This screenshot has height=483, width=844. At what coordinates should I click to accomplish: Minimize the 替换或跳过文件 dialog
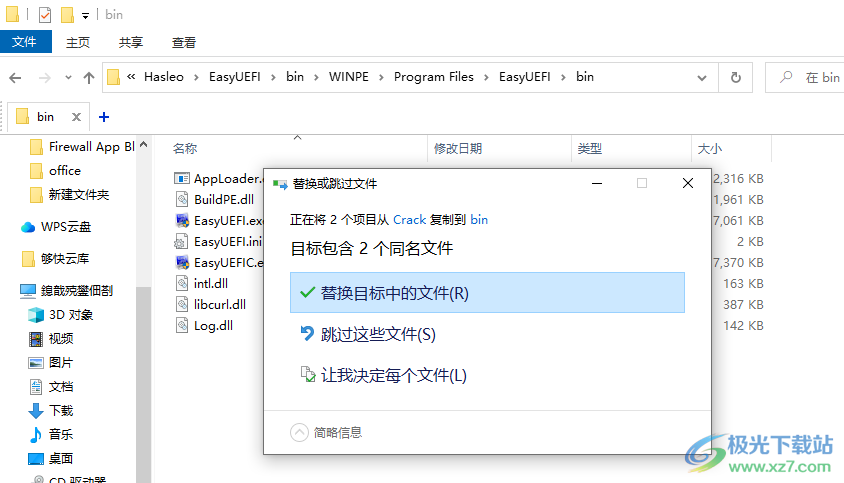tap(597, 183)
